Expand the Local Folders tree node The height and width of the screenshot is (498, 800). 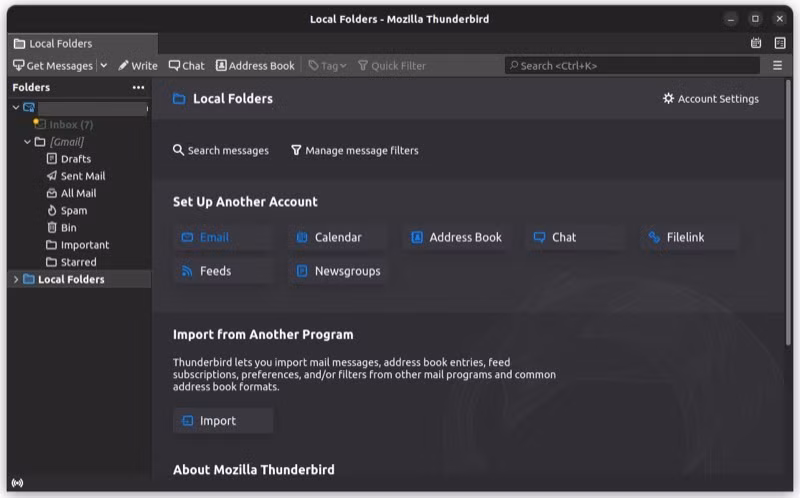[16, 279]
